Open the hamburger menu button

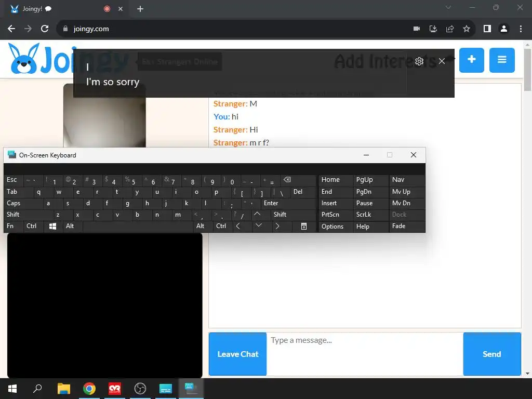coord(502,60)
